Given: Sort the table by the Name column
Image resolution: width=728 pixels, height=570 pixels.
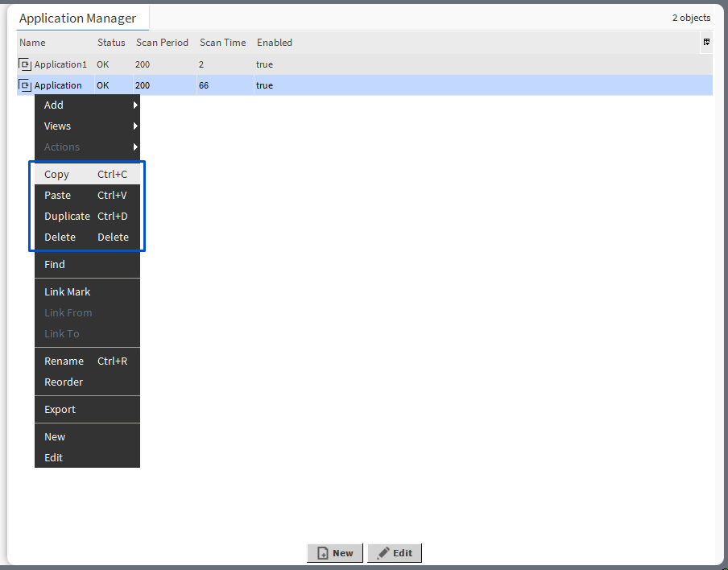Looking at the screenshot, I should 32,43.
